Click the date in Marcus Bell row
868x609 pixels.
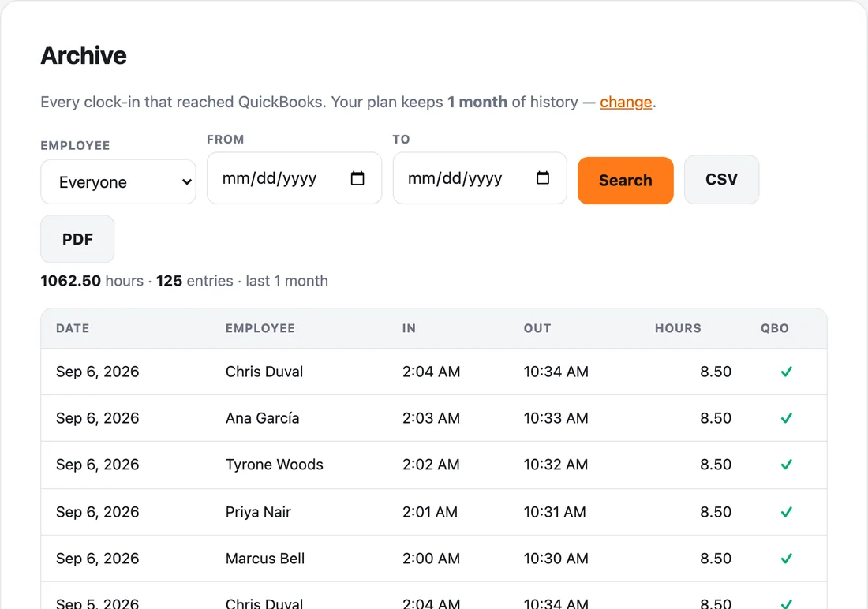tap(97, 559)
